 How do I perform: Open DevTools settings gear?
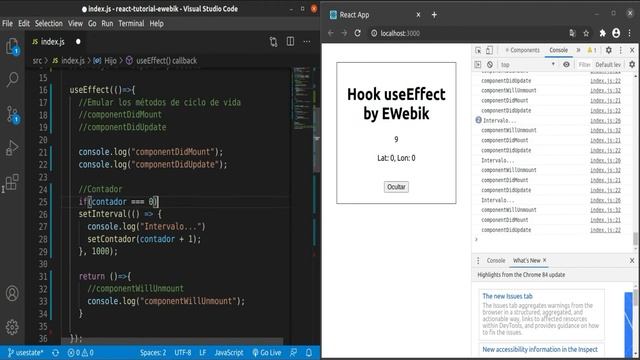point(609,50)
